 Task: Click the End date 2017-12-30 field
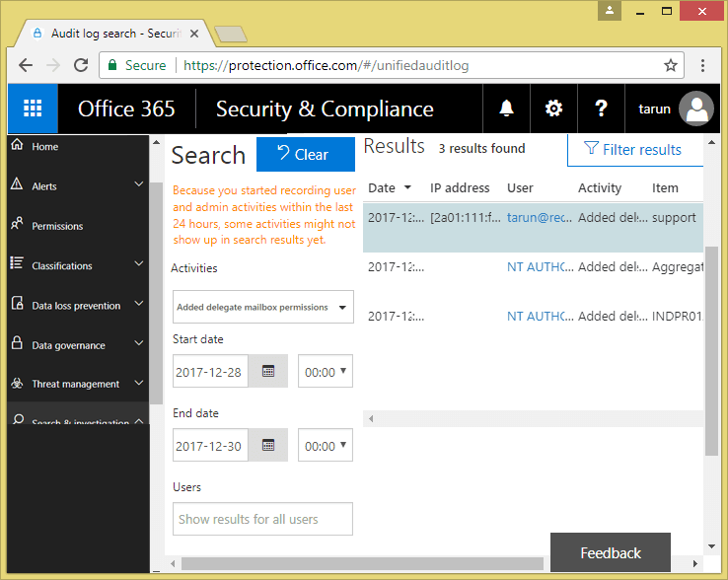[x=210, y=445]
